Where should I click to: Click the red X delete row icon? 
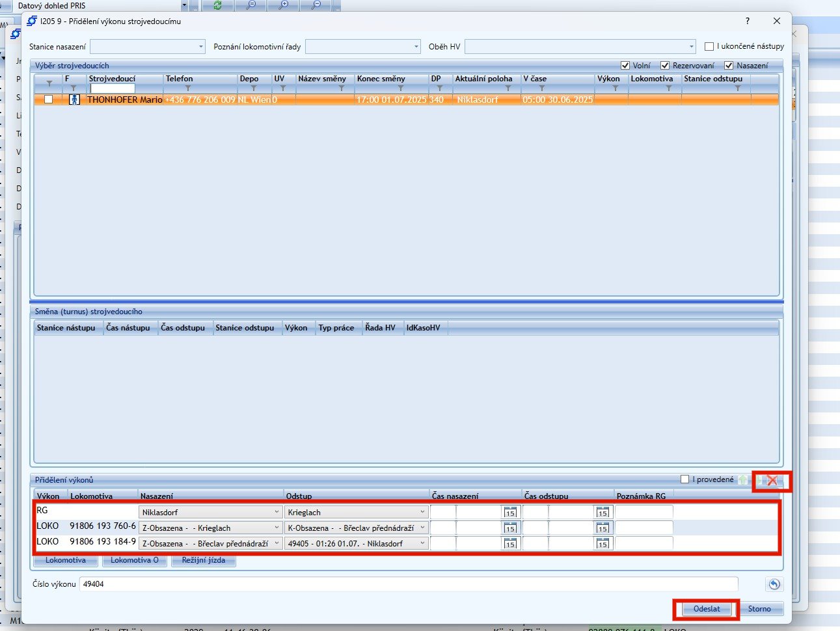click(772, 481)
